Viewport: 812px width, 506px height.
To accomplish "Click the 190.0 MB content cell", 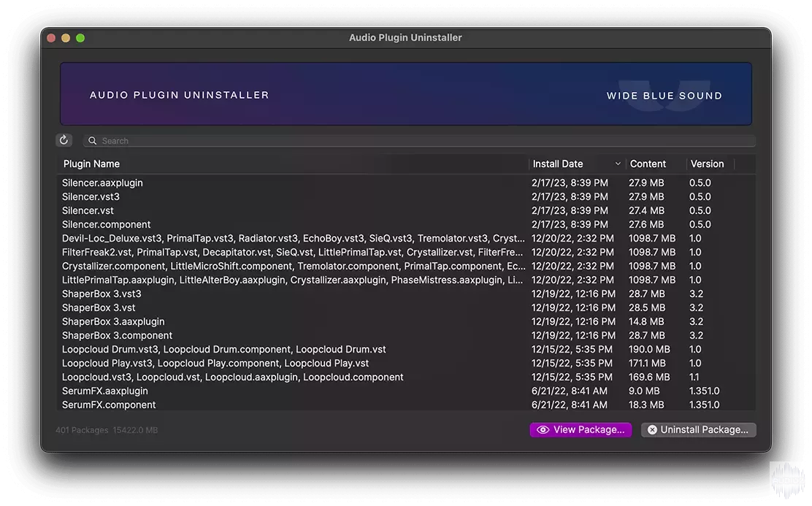I will 649,350.
